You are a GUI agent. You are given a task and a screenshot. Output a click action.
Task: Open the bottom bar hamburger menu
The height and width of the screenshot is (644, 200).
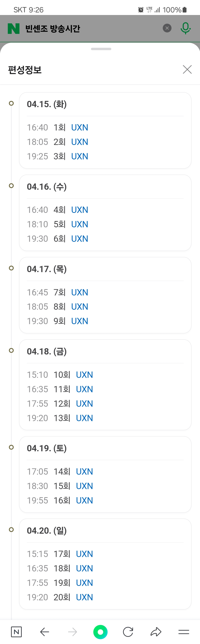184,632
